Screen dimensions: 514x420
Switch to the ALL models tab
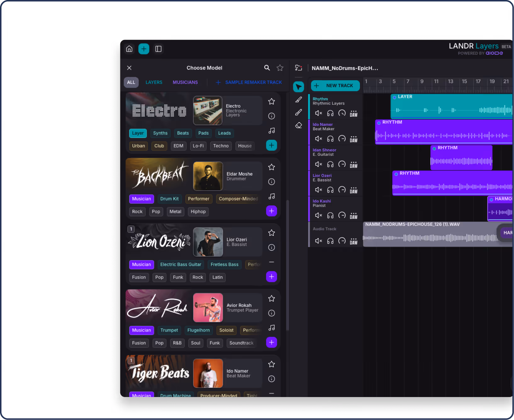coord(131,82)
